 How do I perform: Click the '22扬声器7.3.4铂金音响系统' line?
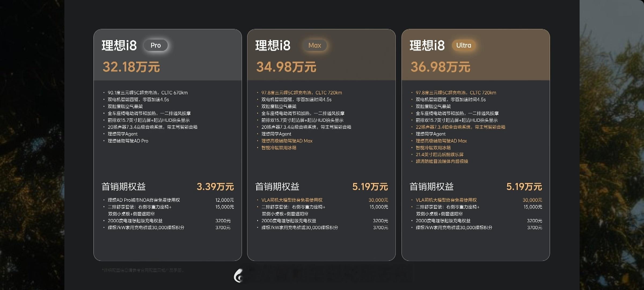tap(460, 127)
